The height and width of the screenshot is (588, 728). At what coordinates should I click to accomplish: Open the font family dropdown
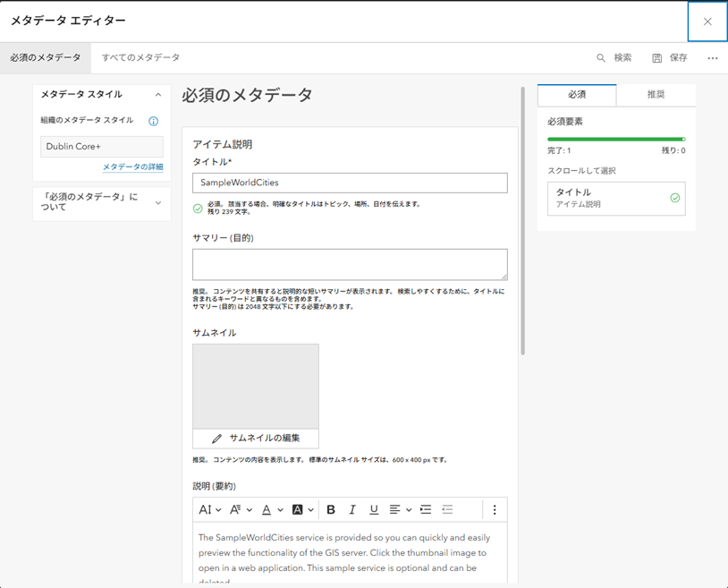click(x=241, y=509)
